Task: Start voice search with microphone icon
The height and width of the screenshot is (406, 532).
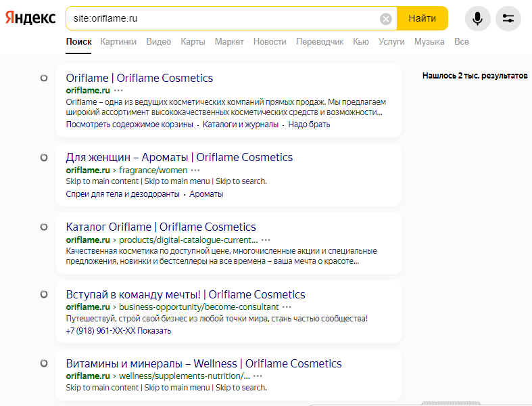Action: click(x=477, y=18)
